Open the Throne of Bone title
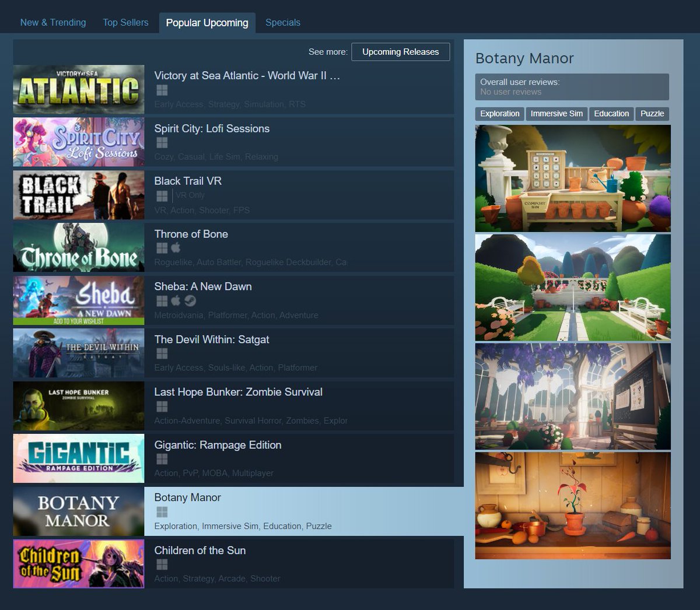 point(191,234)
